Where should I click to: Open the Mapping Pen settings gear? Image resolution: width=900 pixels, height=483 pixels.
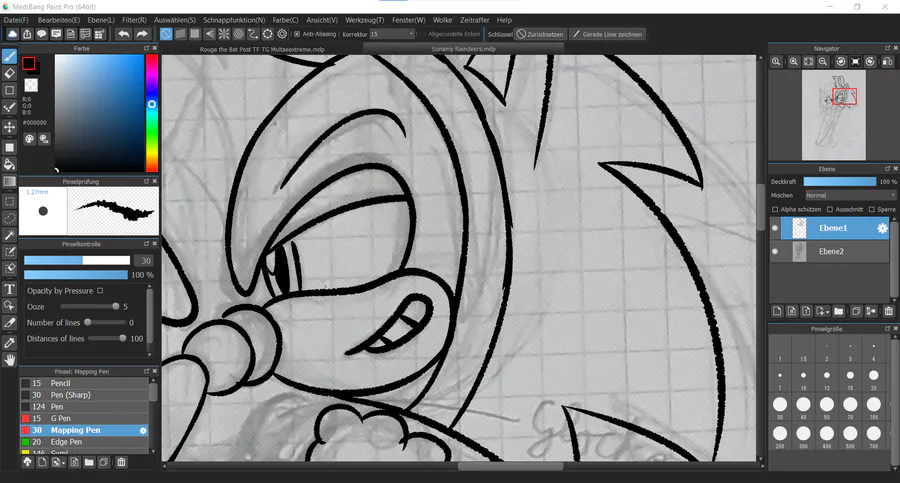coord(143,430)
